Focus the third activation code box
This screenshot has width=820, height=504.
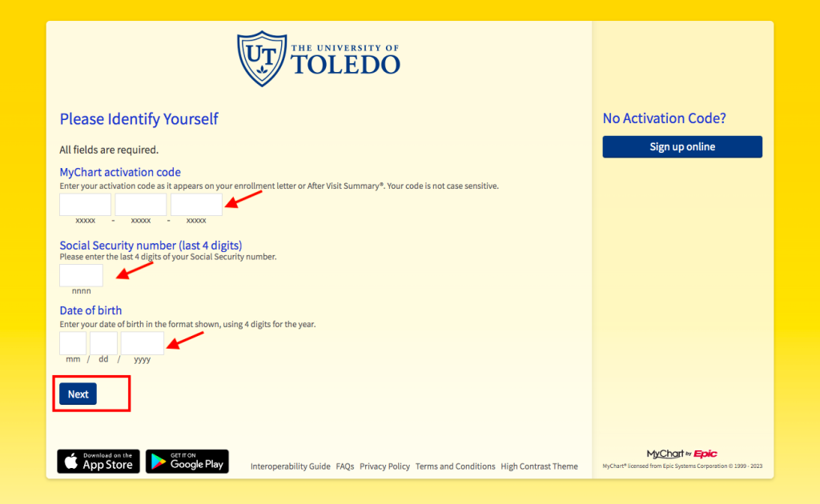(196, 204)
